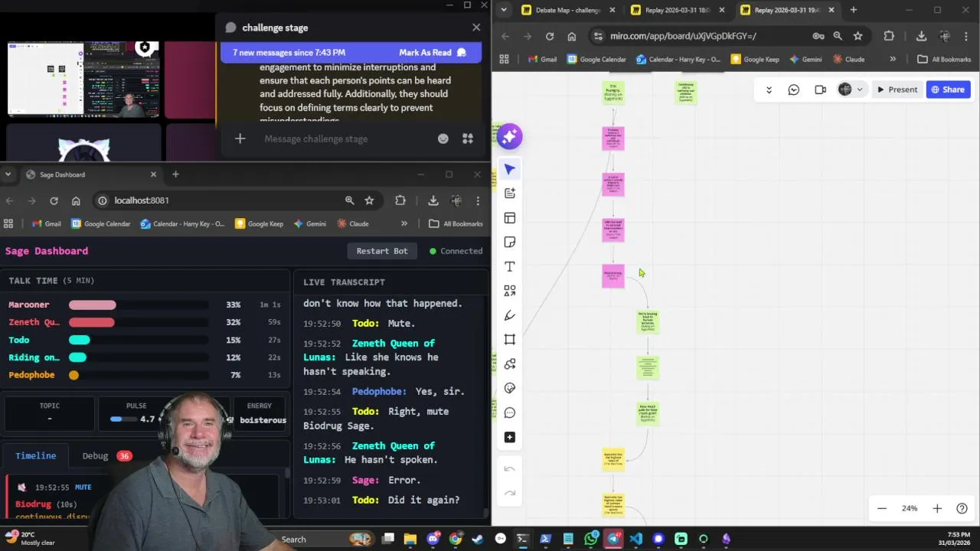Switch to Debate Map browser tab
Image resolution: width=980 pixels, height=551 pixels.
pos(568,10)
